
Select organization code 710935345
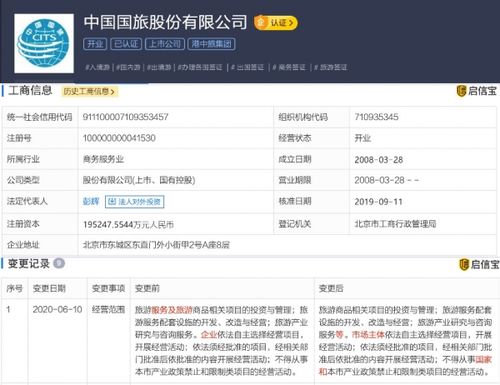tap(376, 117)
